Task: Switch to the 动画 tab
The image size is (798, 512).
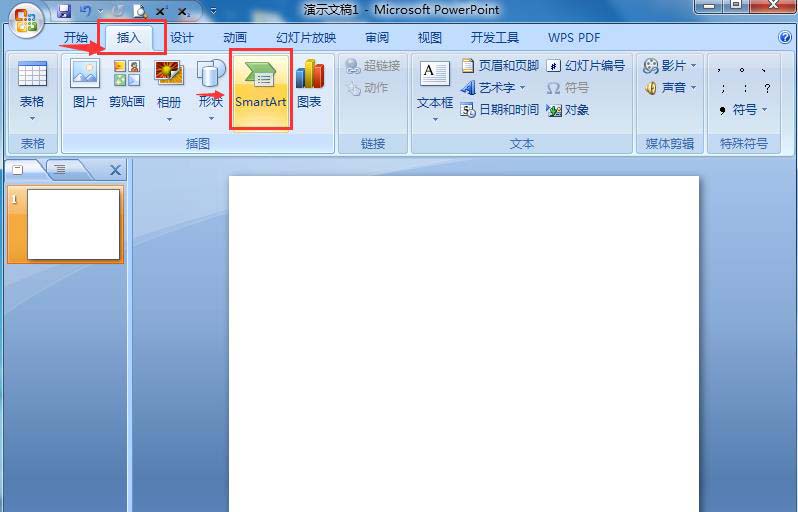Action: tap(235, 38)
